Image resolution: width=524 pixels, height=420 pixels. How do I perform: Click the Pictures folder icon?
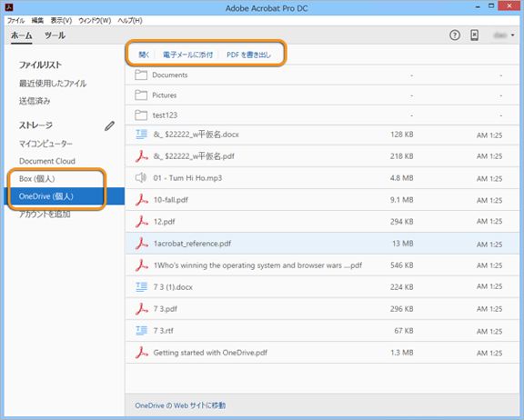click(141, 95)
